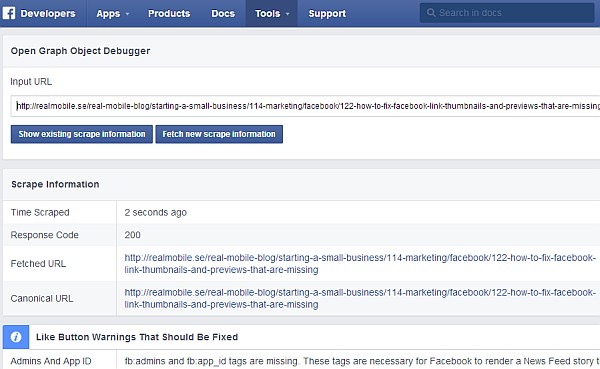Open the Support menu item
The image size is (600, 369).
pos(327,13)
